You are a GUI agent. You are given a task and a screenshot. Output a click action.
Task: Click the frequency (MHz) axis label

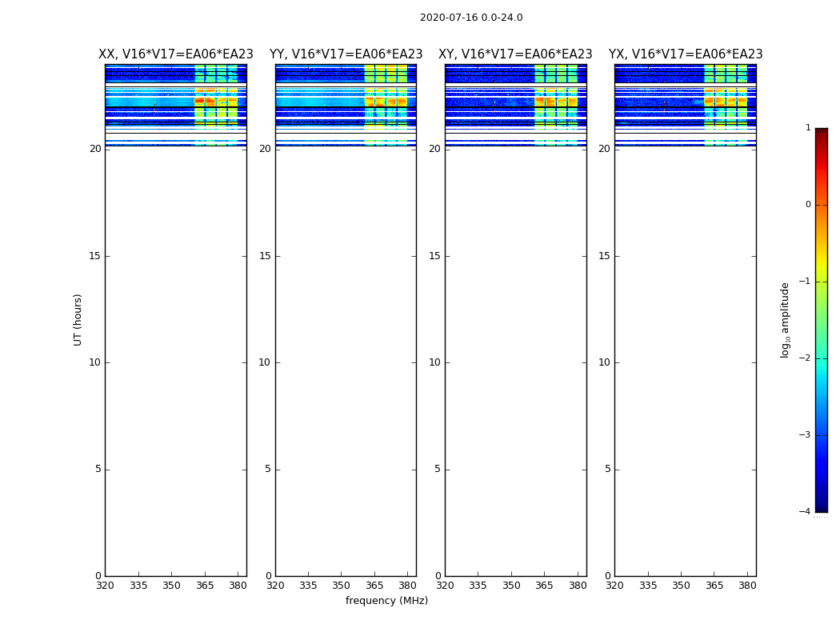386,600
